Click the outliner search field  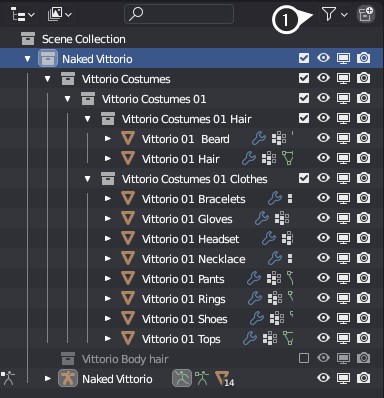click(x=179, y=14)
